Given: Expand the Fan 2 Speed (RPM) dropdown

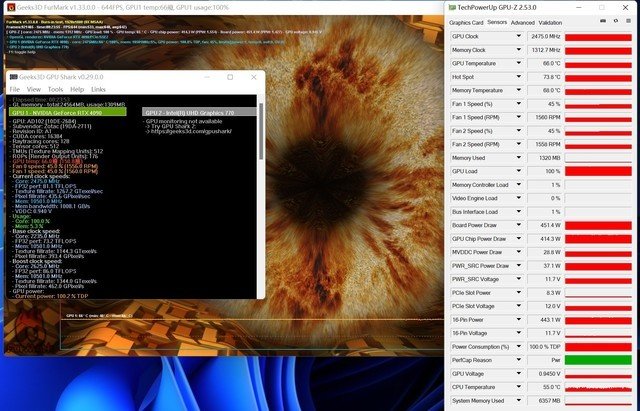Looking at the screenshot, I should tap(518, 144).
